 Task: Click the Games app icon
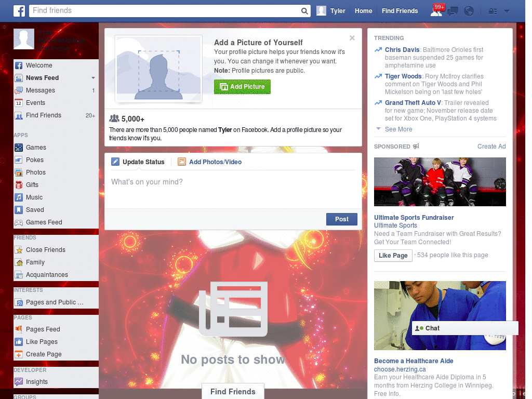[19, 148]
